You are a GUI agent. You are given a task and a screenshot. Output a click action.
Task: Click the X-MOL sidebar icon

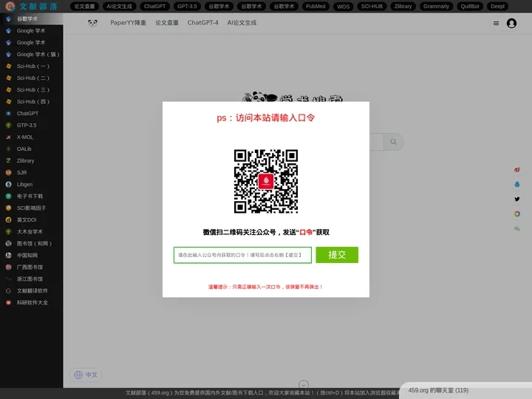pyautogui.click(x=8, y=137)
